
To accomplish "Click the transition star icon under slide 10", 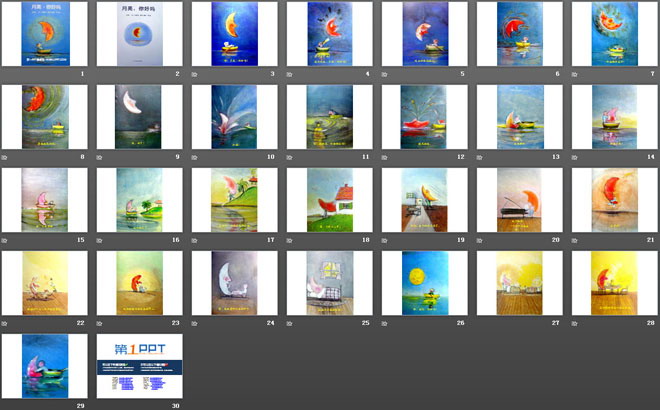I will 194,157.
